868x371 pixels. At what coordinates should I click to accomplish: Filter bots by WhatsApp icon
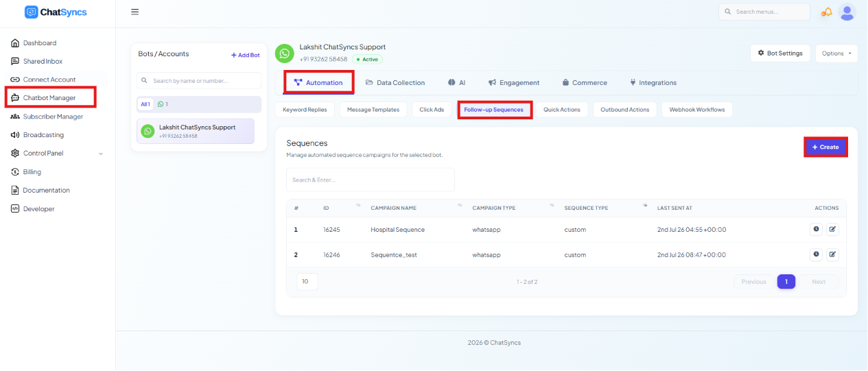(163, 104)
